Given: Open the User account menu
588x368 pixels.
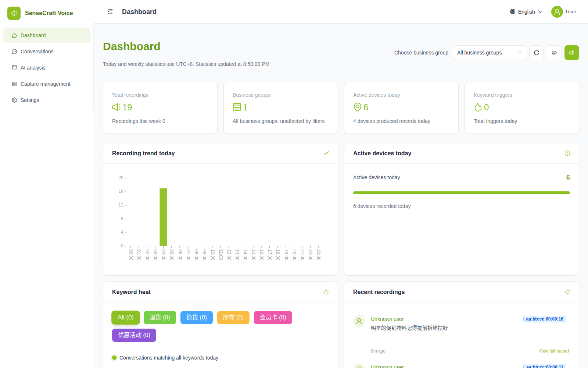Looking at the screenshot, I should coord(564,12).
